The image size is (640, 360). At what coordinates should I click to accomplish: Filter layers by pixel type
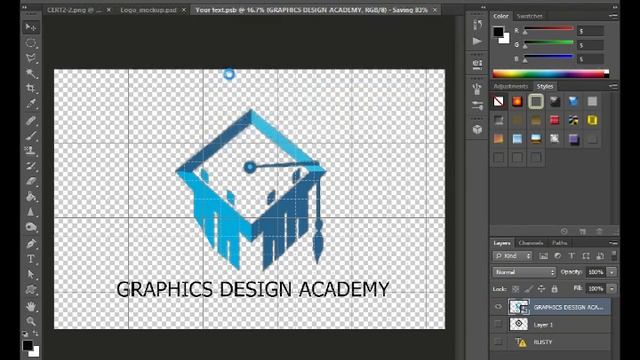click(543, 256)
